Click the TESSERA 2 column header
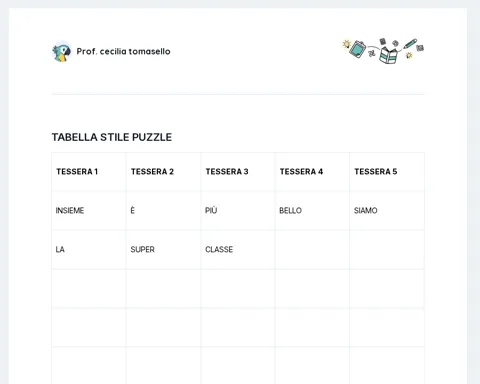 [164, 172]
